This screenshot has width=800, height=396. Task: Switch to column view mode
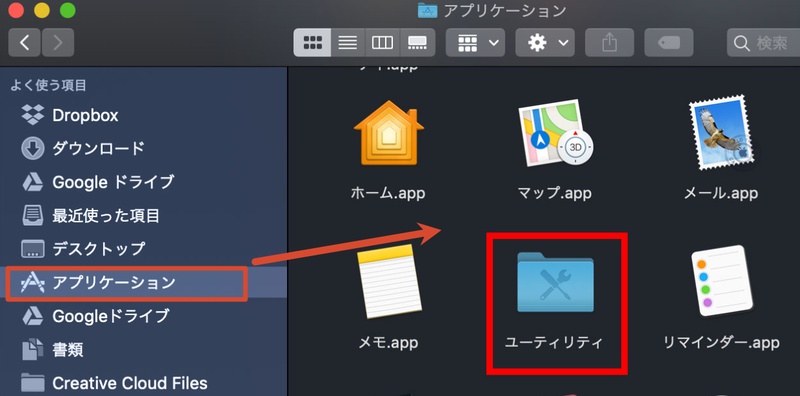383,42
